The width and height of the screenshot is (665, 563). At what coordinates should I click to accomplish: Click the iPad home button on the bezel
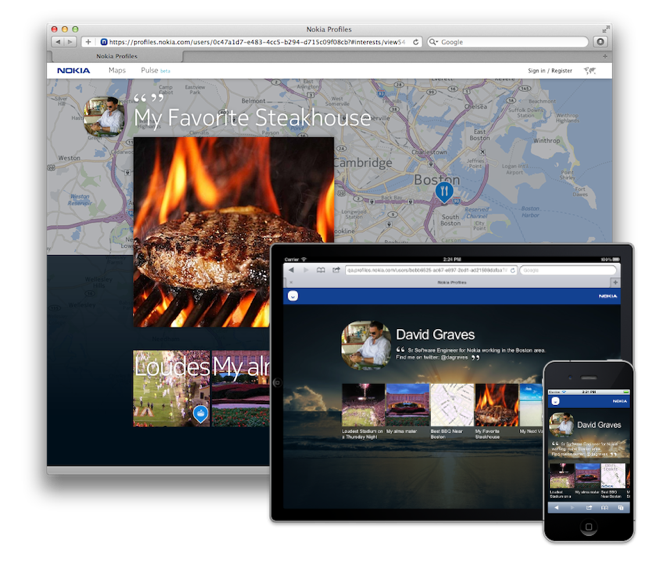coord(277,383)
